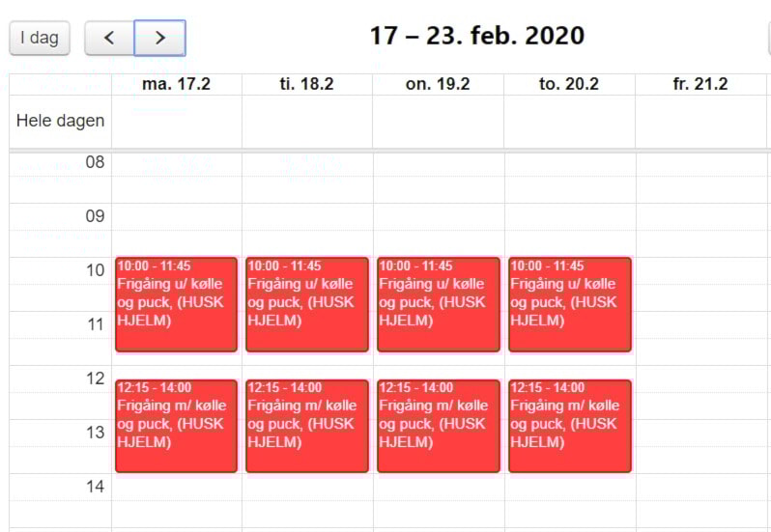Select the ti. 18.2 column header

(x=307, y=84)
